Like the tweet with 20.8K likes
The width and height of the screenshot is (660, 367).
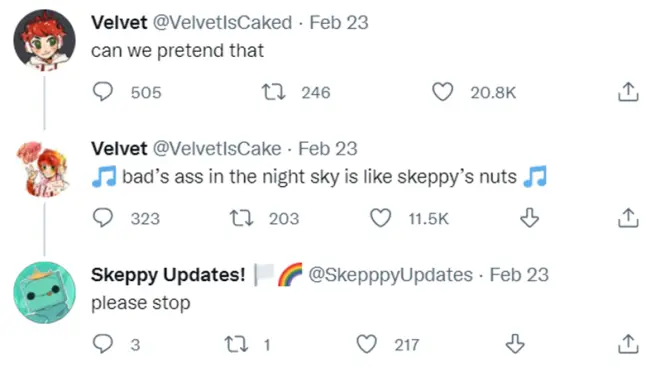443,92
